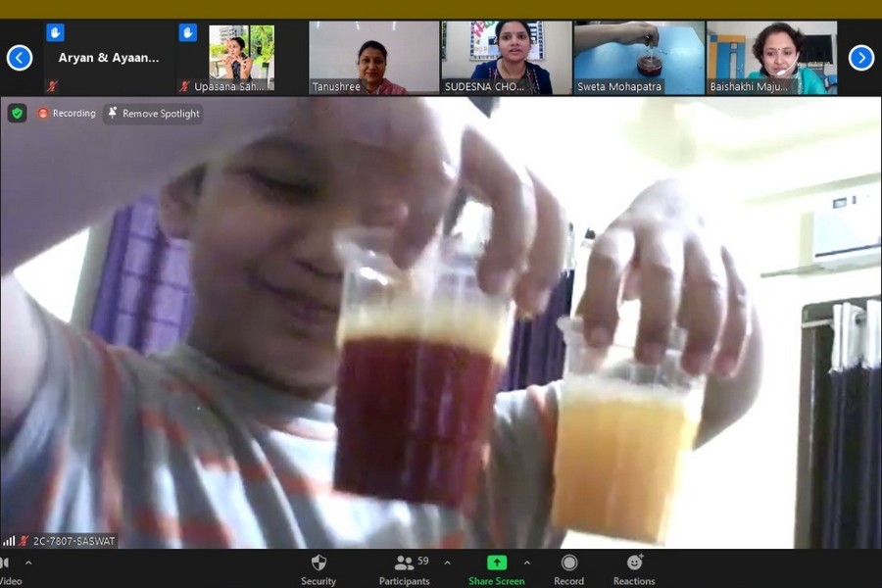Open the Participants panel
The image size is (882, 588).
404,563
